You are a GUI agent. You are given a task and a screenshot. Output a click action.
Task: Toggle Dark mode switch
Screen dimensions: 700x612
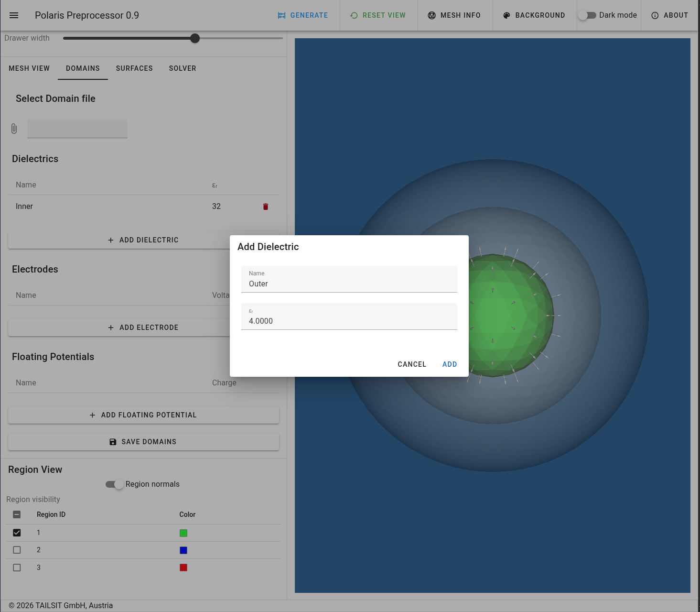pos(587,15)
